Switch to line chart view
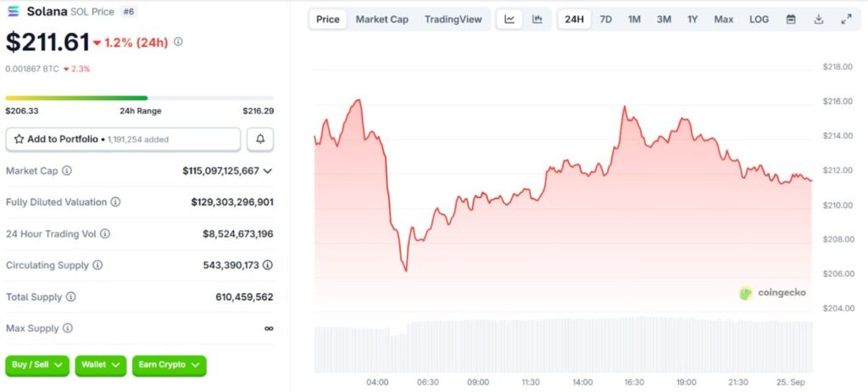Screen dimensions: 868x392 pyautogui.click(x=509, y=20)
